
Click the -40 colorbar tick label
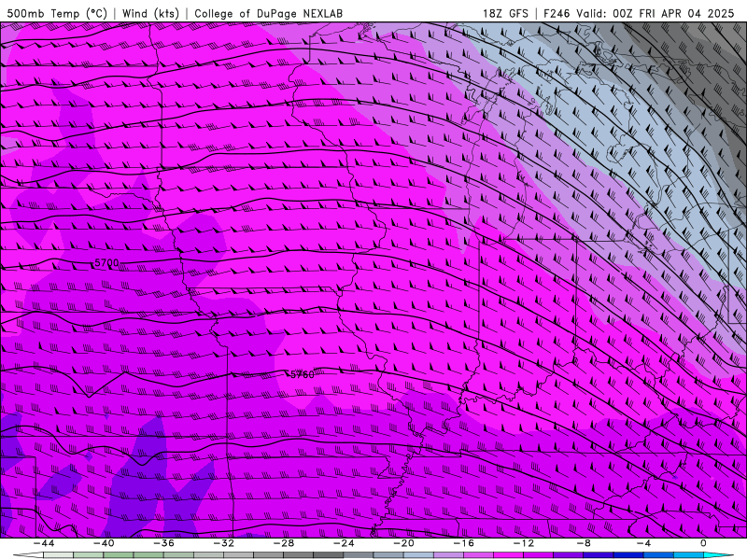tap(104, 543)
